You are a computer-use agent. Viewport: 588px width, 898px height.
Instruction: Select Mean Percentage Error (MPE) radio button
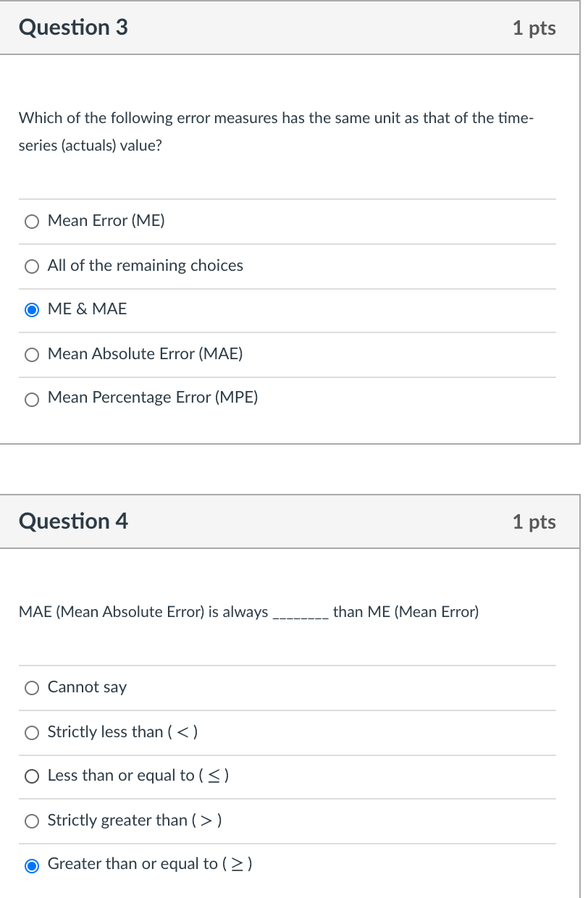[32, 399]
